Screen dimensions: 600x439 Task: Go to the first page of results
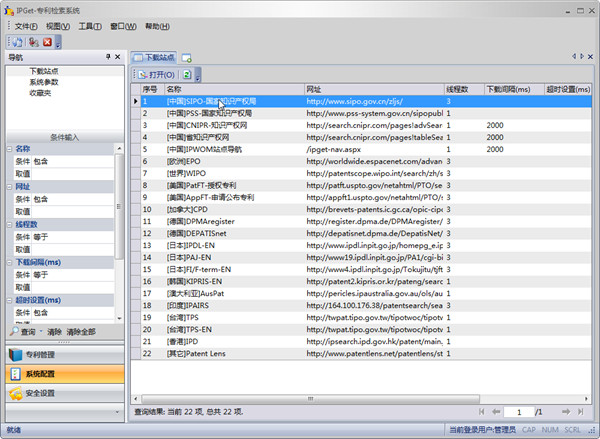click(x=481, y=412)
